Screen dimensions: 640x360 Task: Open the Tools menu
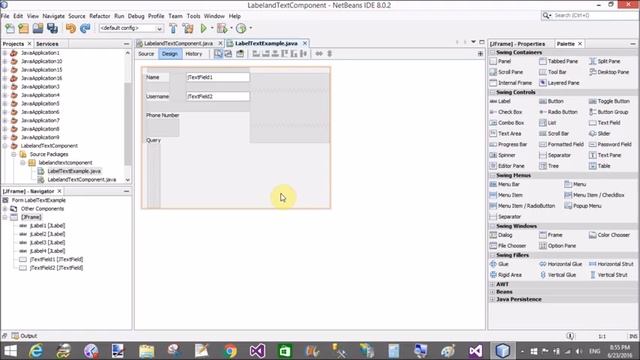(x=193, y=16)
